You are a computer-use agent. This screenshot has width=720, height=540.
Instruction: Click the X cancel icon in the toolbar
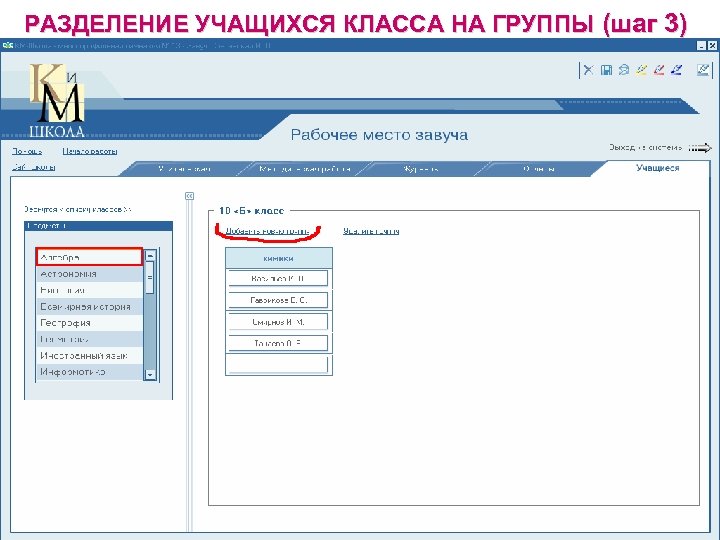pyautogui.click(x=588, y=70)
